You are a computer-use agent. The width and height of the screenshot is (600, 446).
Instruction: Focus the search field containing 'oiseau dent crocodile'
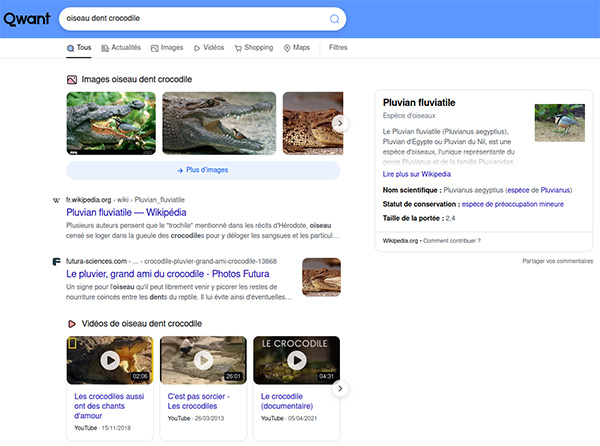click(x=202, y=19)
